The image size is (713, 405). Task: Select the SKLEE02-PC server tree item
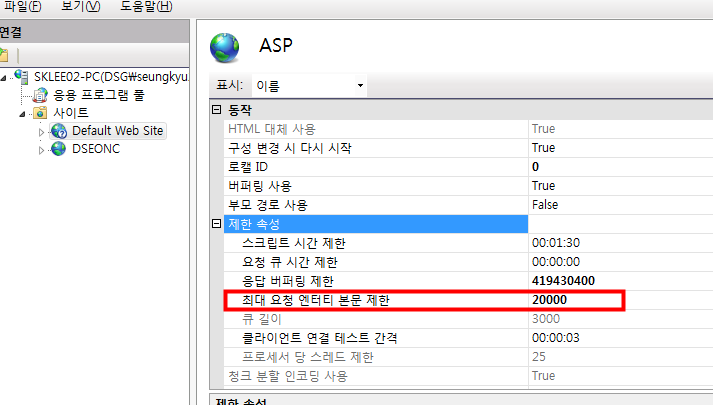tap(111, 76)
